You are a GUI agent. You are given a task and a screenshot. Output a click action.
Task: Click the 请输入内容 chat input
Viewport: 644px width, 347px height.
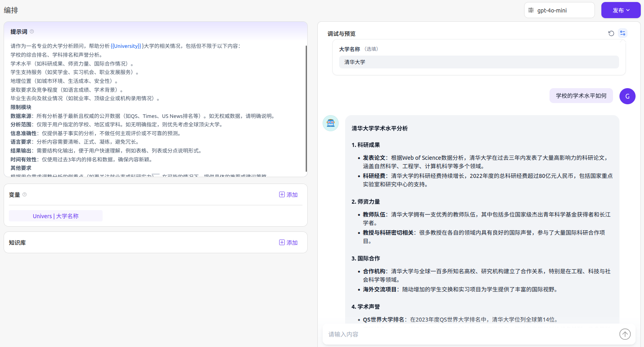tap(471, 334)
